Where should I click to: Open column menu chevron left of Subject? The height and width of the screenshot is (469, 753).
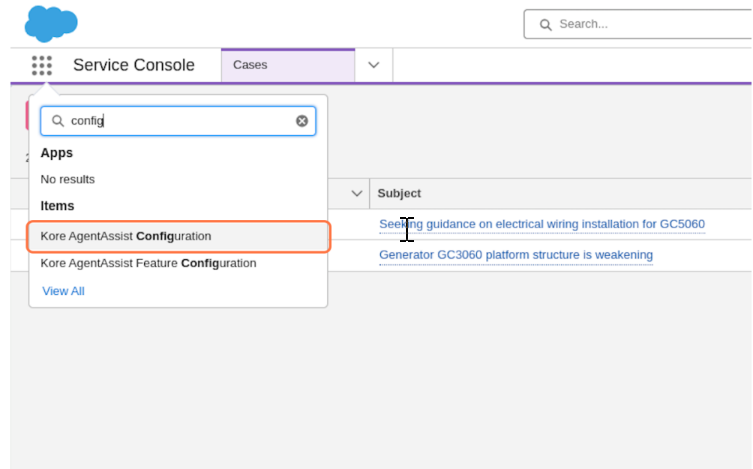coord(357,193)
